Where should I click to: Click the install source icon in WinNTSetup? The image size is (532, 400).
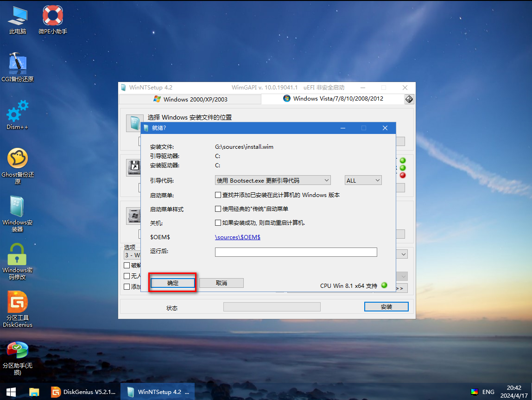click(x=133, y=123)
